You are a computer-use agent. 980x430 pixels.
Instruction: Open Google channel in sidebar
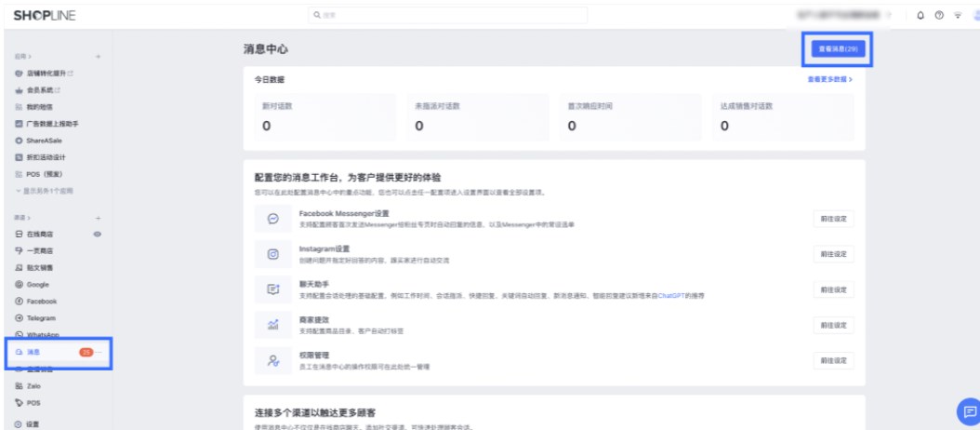(x=37, y=285)
